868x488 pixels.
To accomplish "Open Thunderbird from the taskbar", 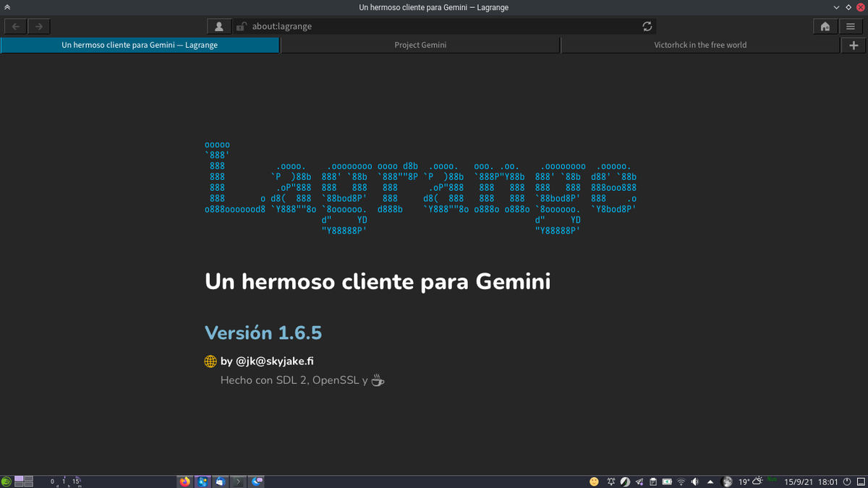I will coord(220,481).
